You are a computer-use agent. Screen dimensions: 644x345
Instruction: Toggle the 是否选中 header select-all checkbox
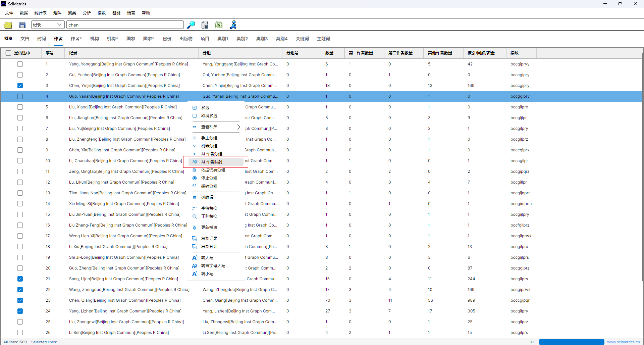(x=8, y=53)
